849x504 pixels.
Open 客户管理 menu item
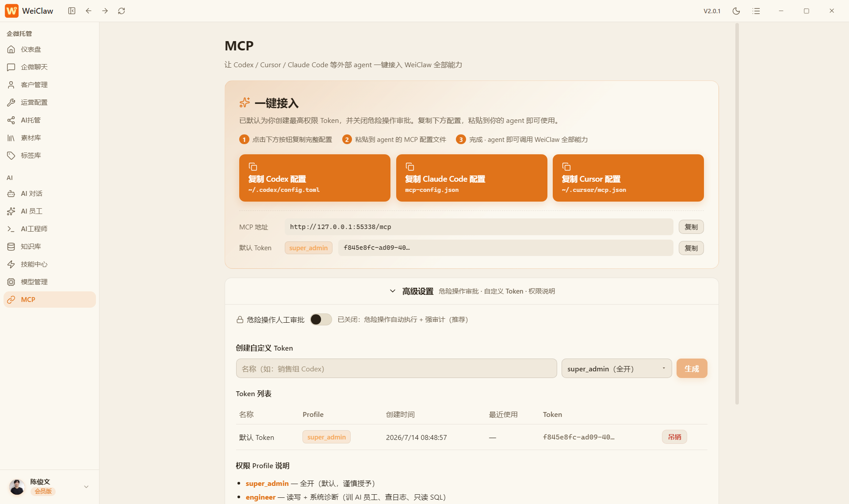[50, 84]
